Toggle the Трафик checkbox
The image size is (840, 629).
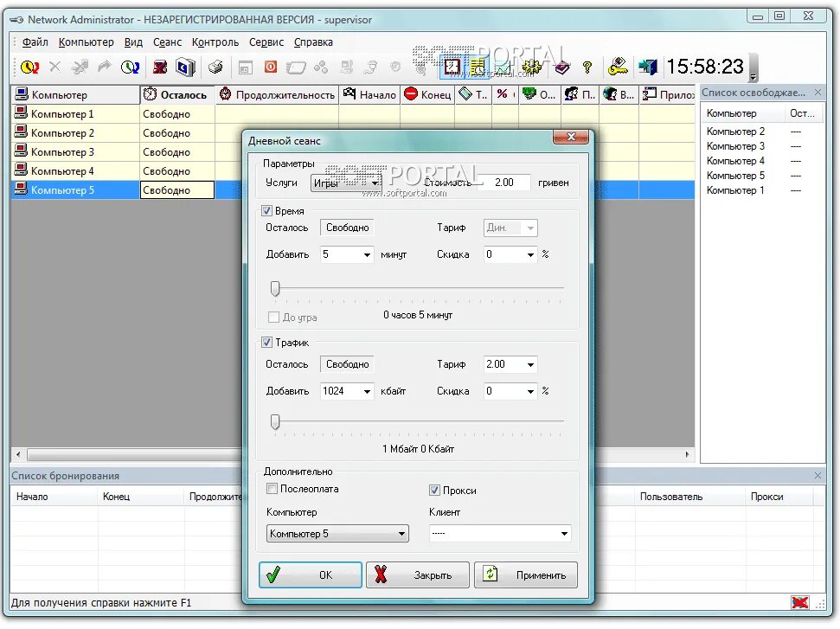tap(266, 342)
